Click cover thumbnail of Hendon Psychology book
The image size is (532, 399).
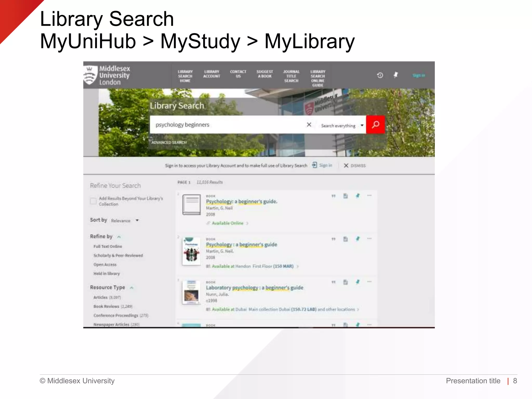pyautogui.click(x=191, y=251)
